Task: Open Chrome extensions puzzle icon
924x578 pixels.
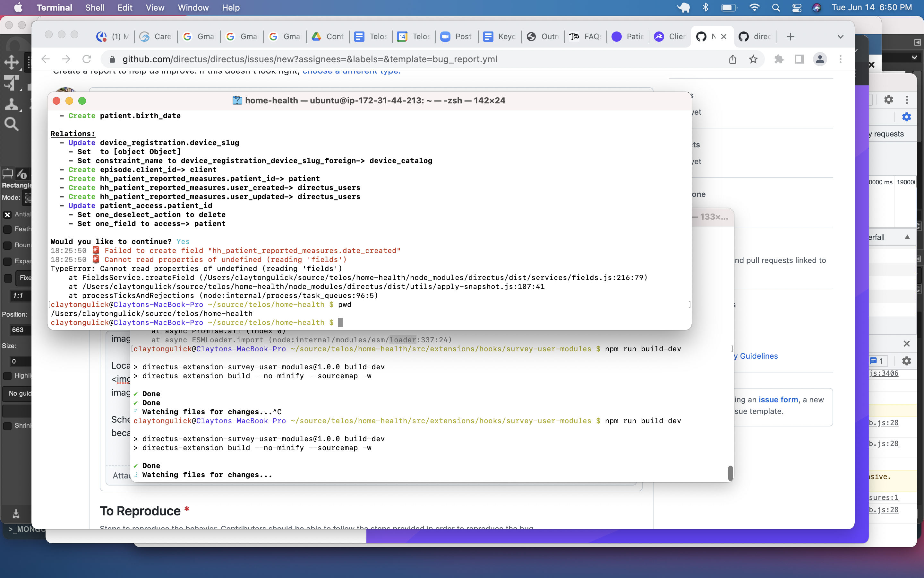Action: pos(779,59)
